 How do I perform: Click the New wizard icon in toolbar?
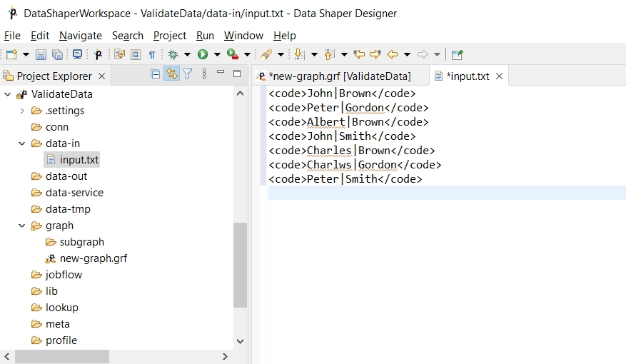pyautogui.click(x=11, y=54)
